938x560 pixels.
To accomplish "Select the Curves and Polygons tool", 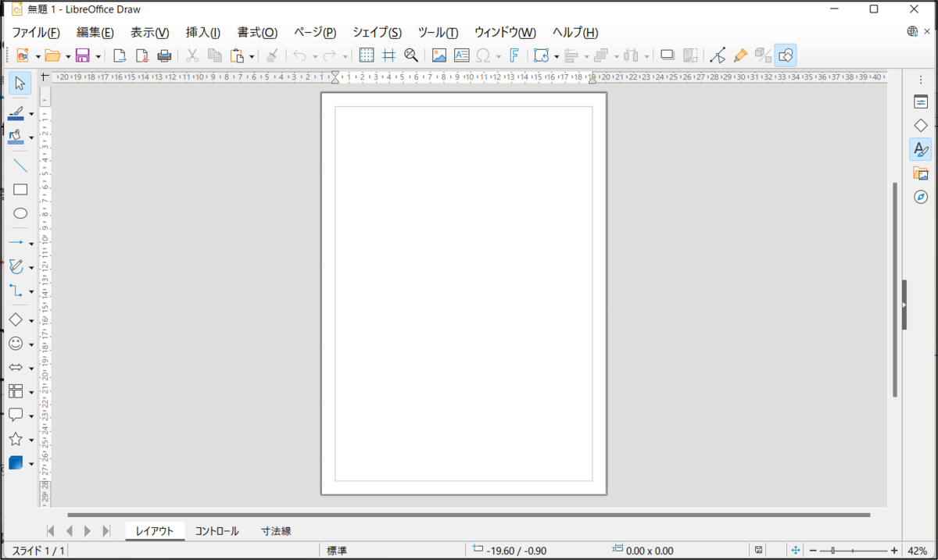I will point(16,266).
